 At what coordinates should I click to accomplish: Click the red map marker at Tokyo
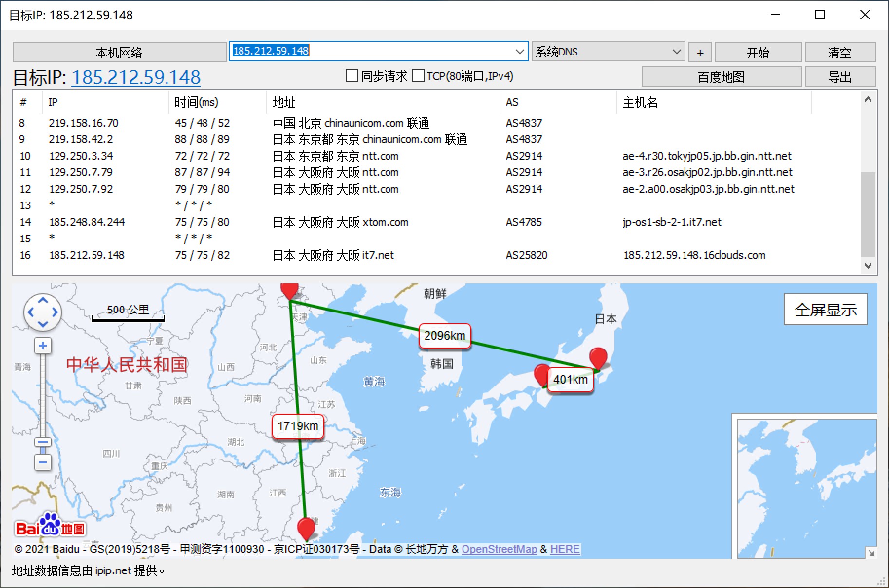pos(598,358)
